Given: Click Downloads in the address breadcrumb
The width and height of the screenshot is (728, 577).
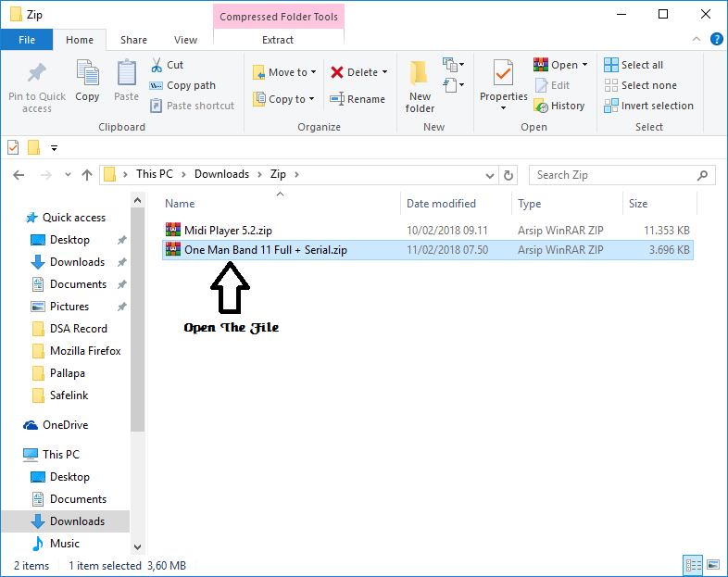Looking at the screenshot, I should coord(221,174).
